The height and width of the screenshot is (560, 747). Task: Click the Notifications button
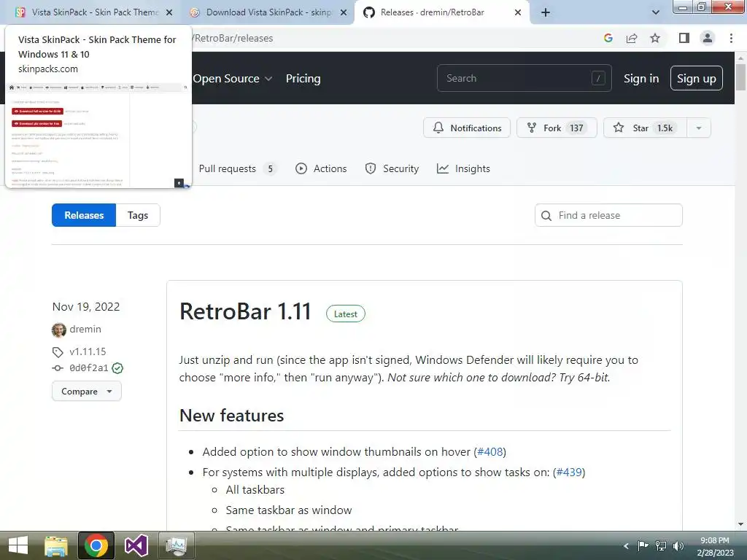click(467, 128)
